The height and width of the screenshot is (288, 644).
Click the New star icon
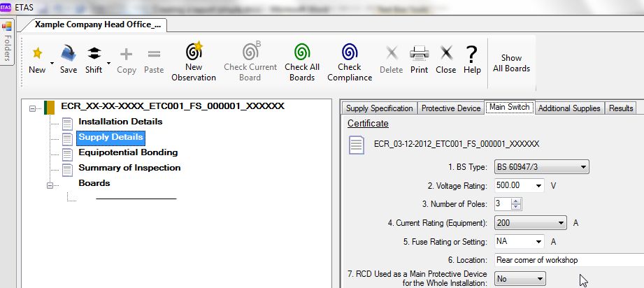(x=37, y=53)
